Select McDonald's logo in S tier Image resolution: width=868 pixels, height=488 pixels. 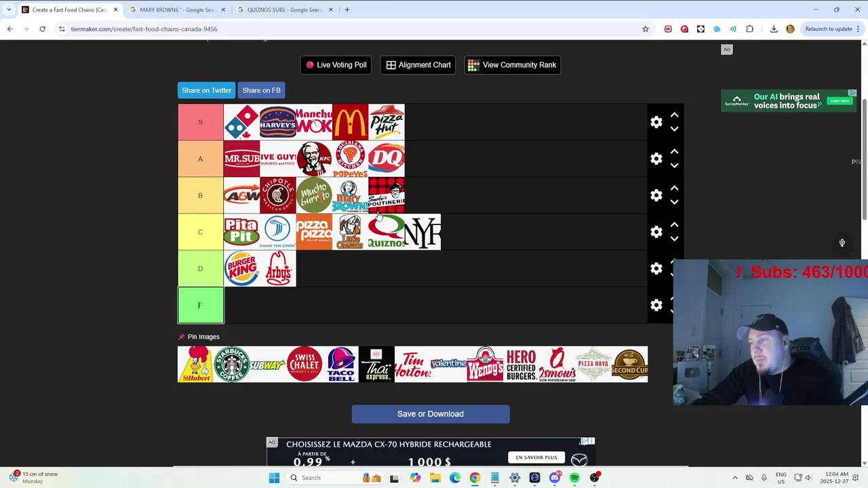click(x=350, y=122)
